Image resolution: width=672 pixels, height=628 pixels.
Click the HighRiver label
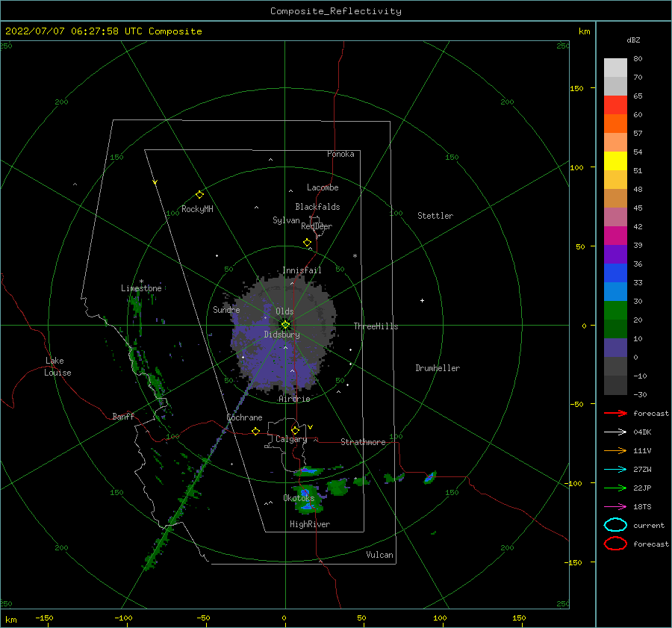[x=310, y=524]
